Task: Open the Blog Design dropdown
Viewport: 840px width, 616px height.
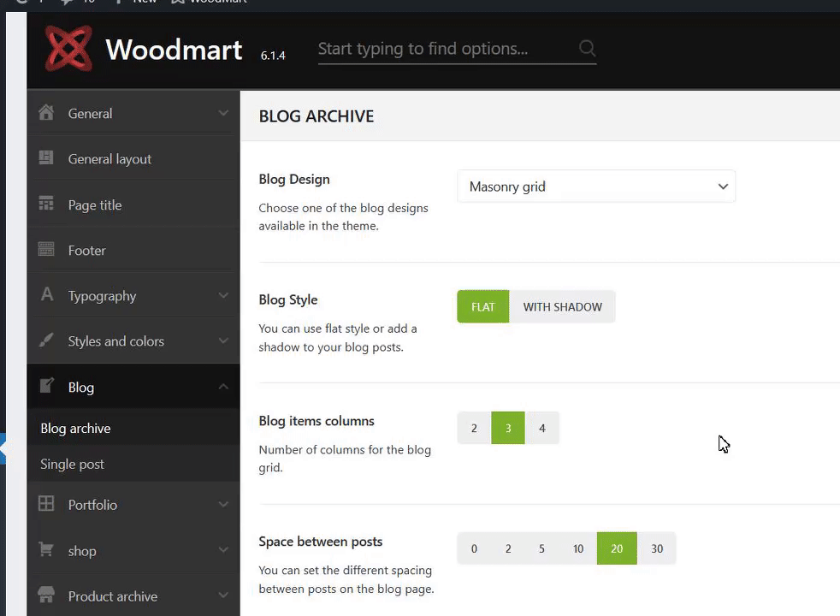Action: click(x=596, y=187)
